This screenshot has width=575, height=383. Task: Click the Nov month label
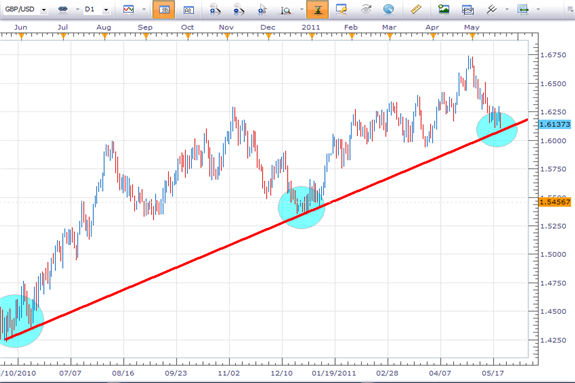tap(226, 27)
